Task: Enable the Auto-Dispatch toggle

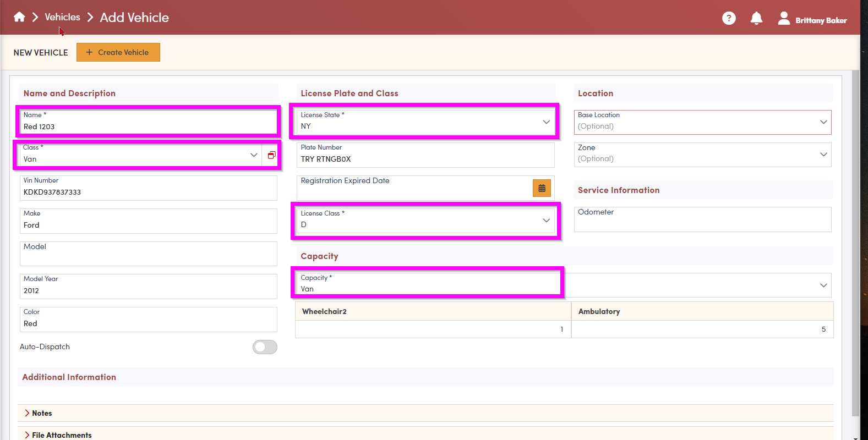Action: click(265, 347)
